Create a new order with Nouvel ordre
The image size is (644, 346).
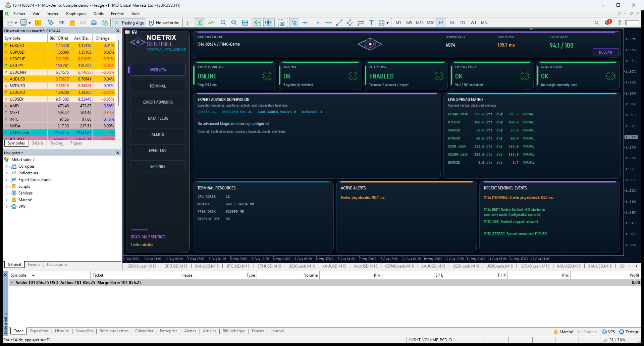coord(164,23)
